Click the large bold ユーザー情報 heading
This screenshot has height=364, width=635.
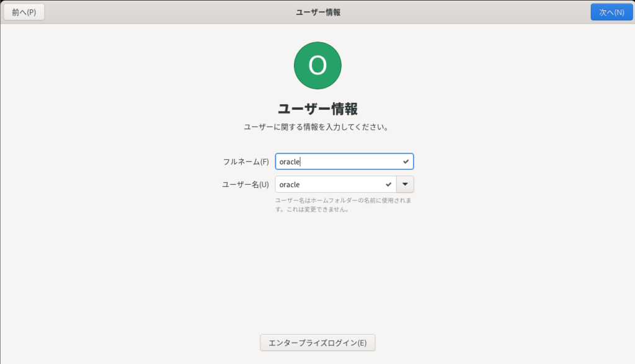click(x=317, y=109)
